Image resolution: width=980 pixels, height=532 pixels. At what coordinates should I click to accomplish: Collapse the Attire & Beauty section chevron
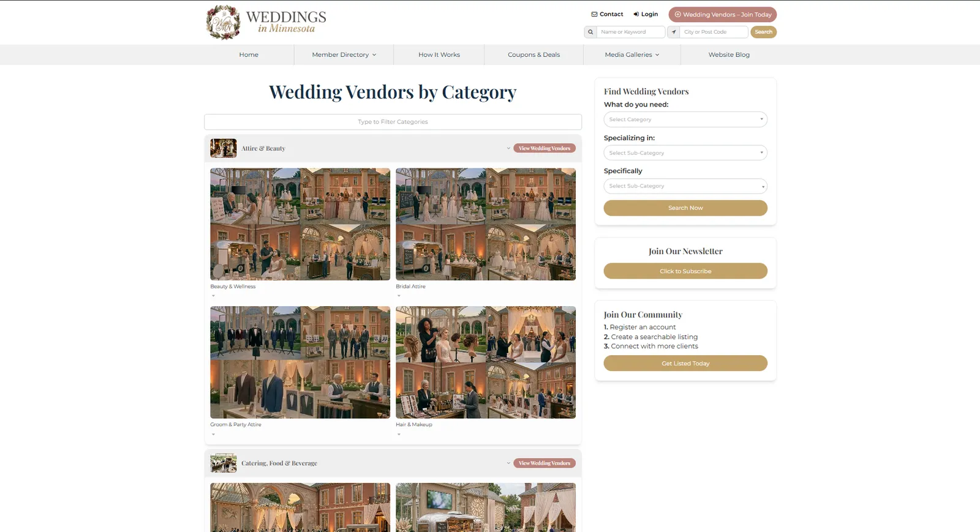pyautogui.click(x=508, y=148)
